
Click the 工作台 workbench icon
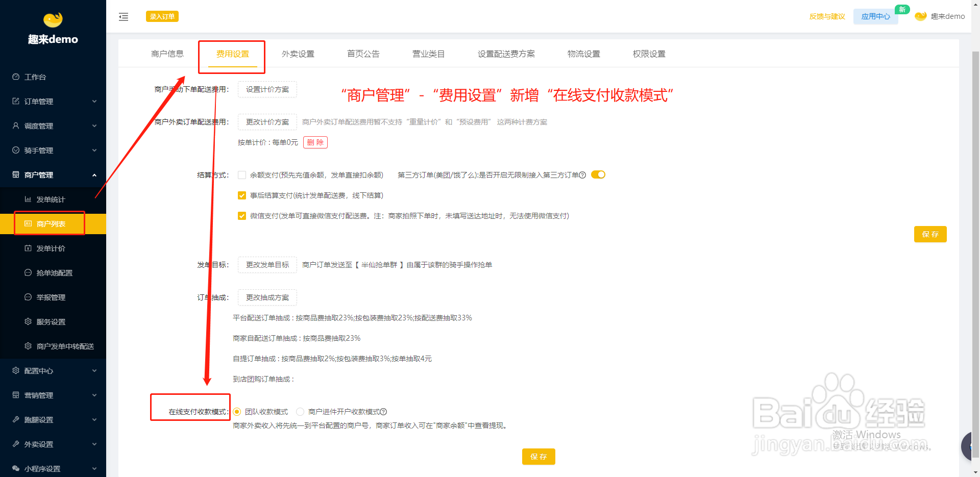pyautogui.click(x=15, y=77)
